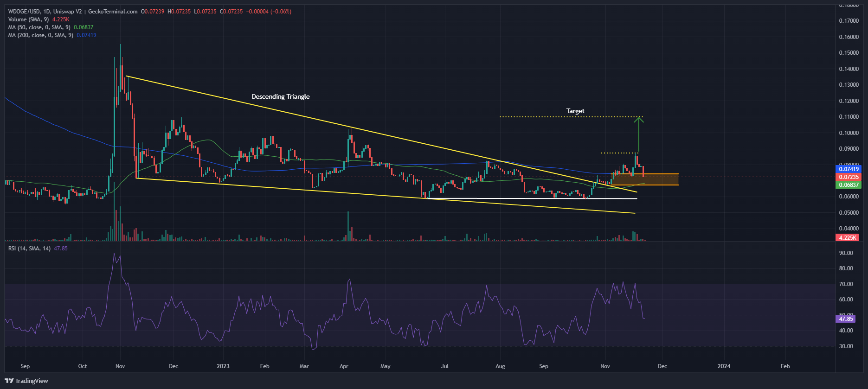868x389 pixels.
Task: Click the 40.00 RSI axis label
Action: pyautogui.click(x=846, y=331)
